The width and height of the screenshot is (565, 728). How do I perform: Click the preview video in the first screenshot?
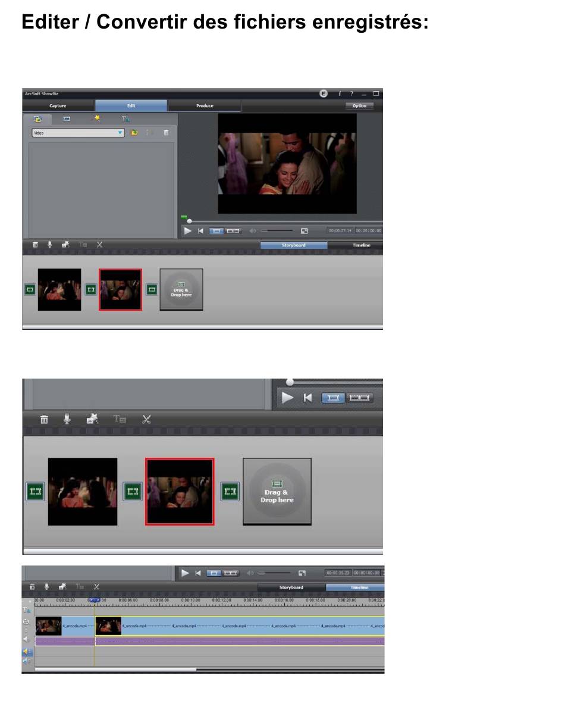click(287, 163)
